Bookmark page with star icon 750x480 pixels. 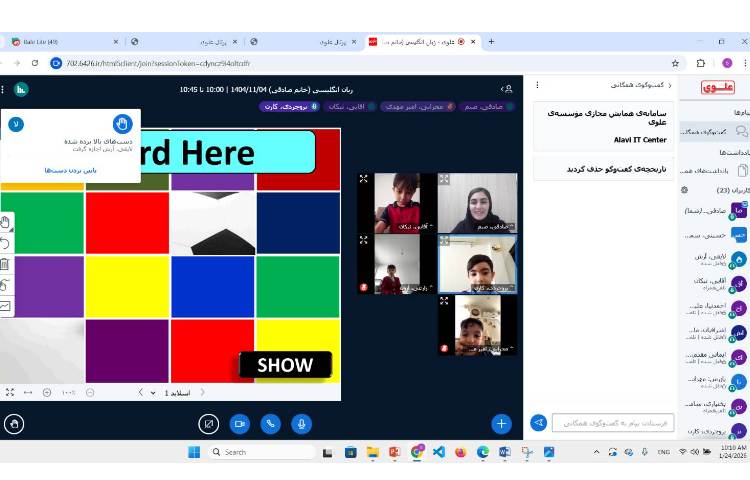tap(675, 63)
